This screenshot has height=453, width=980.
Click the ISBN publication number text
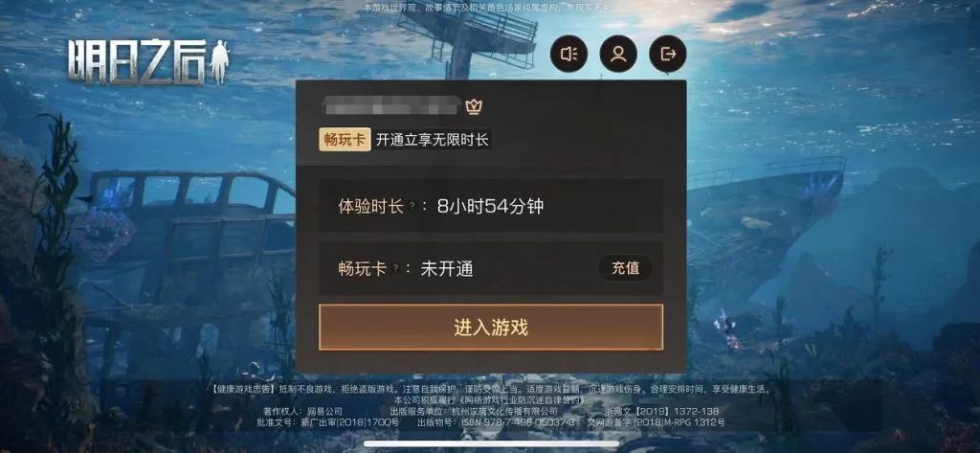pos(518,422)
